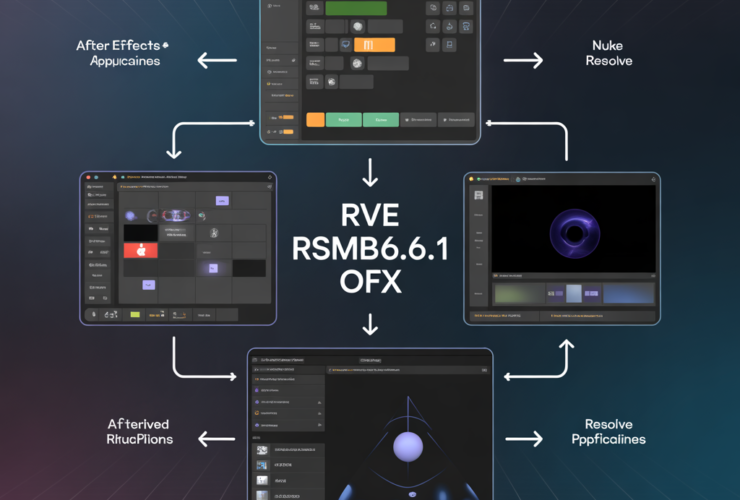Image resolution: width=740 pixels, height=500 pixels.
Task: Click 'After Effects' label text
Action: (118, 45)
